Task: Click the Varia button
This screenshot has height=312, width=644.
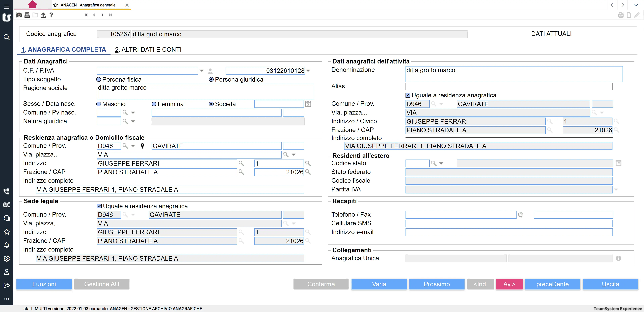Action: coord(379,284)
